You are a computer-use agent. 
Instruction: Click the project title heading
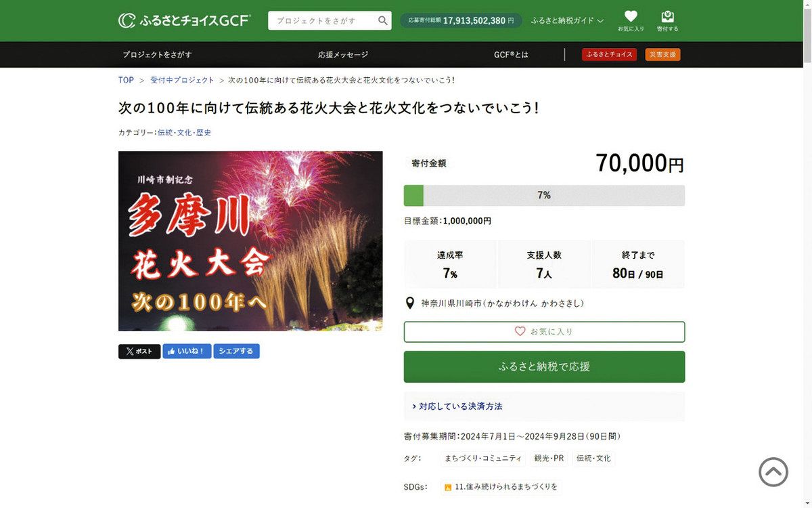(329, 108)
